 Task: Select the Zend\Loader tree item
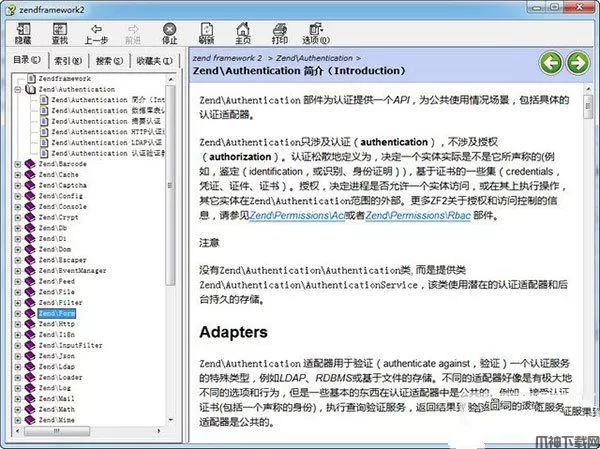[x=60, y=377]
